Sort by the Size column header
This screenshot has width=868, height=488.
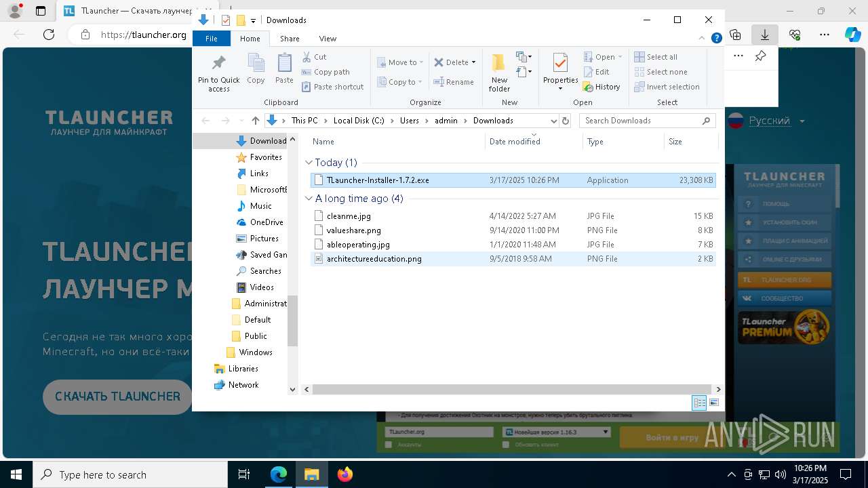tap(690, 142)
